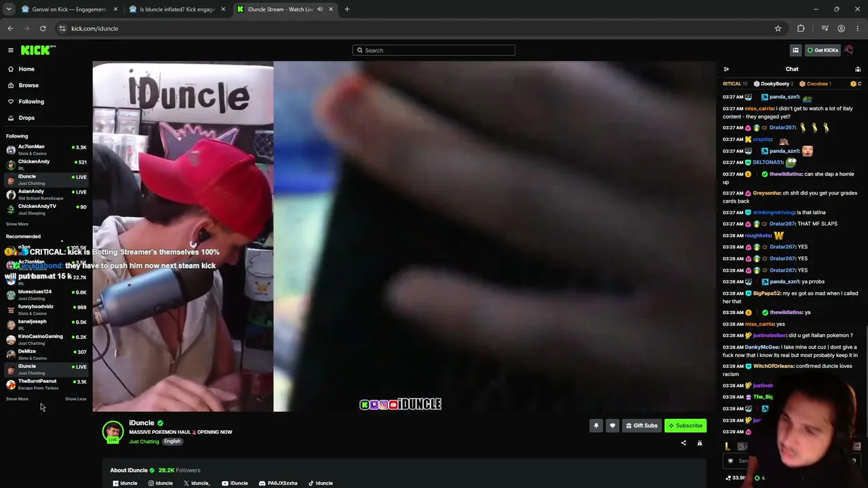The width and height of the screenshot is (868, 488).
Task: Go back to the previous page
Action: click(x=10, y=28)
